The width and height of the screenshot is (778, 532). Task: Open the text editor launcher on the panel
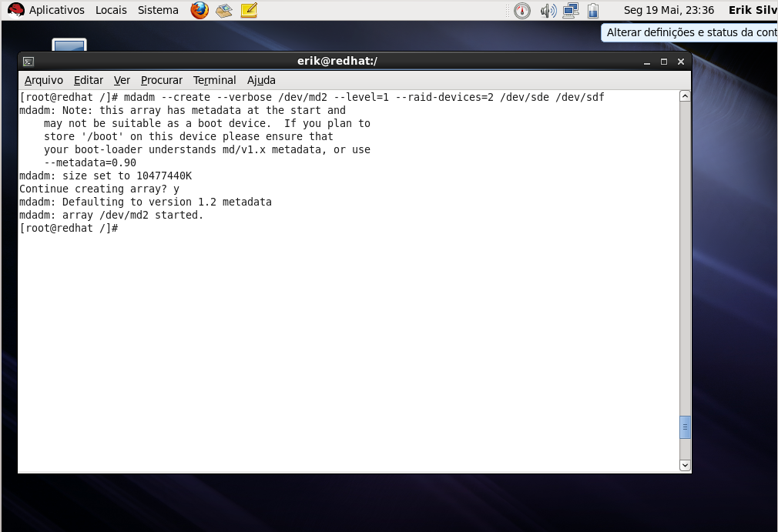[x=247, y=10]
